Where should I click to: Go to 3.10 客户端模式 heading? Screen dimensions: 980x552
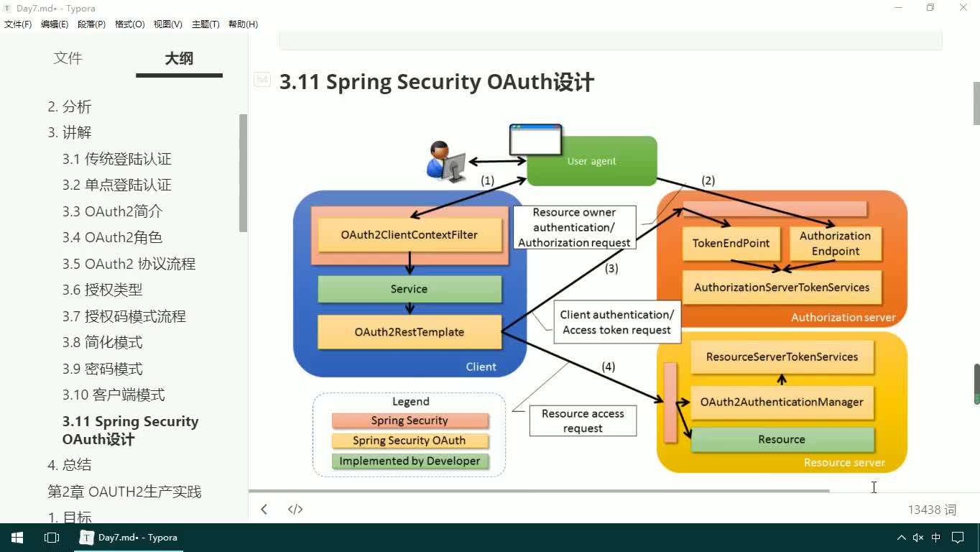(114, 395)
